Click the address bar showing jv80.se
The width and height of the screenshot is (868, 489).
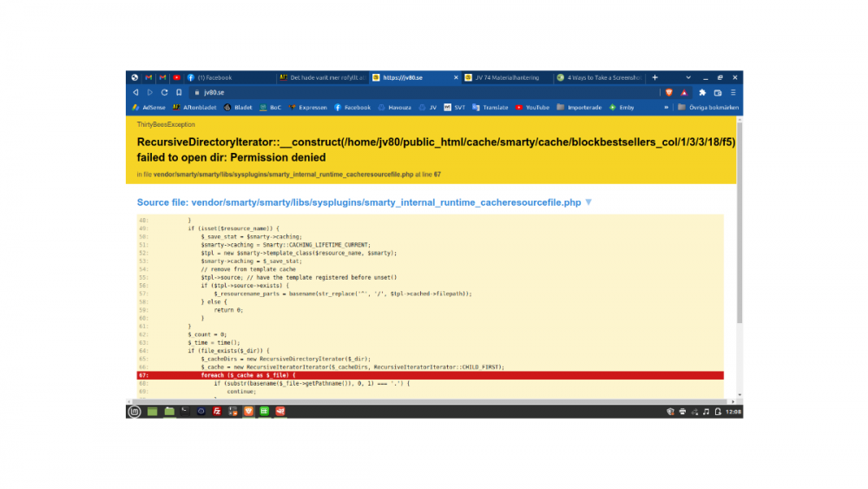coord(417,92)
